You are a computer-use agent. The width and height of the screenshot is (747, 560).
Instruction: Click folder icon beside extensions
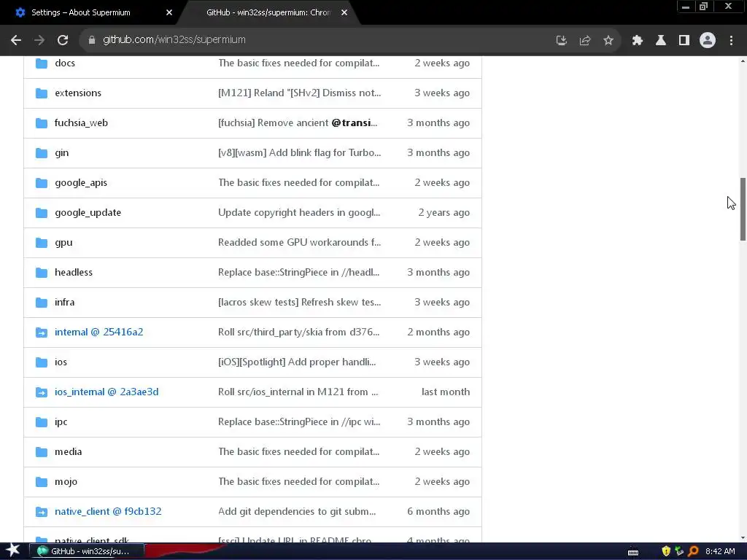pos(42,93)
